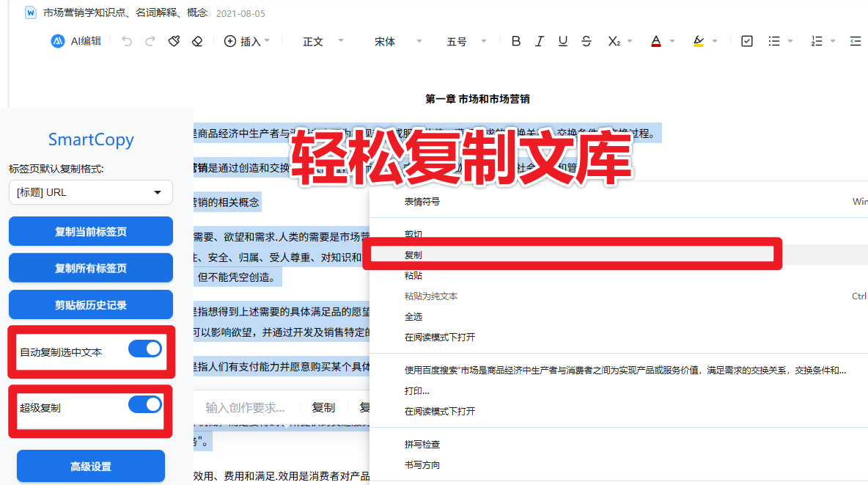Select the format painter brush icon
Image resolution: width=868 pixels, height=485 pixels.
pyautogui.click(x=174, y=41)
